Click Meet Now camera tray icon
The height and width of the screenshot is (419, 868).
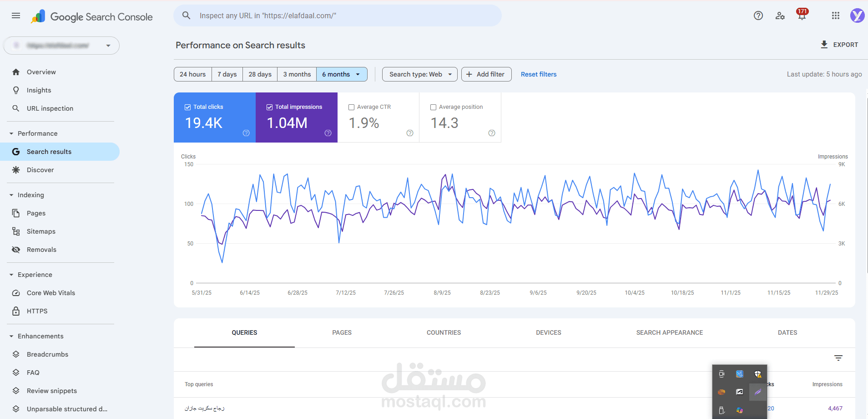point(722,374)
